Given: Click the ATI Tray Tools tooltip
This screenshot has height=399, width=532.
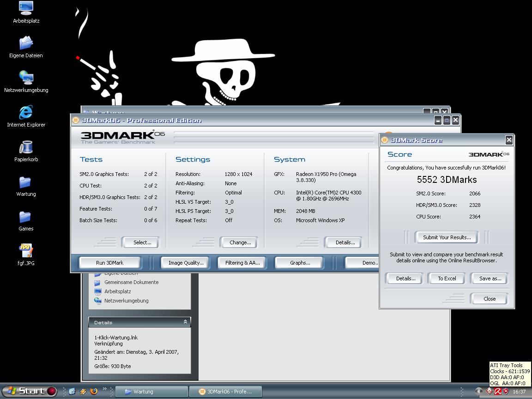Looking at the screenshot, I should (x=510, y=374).
